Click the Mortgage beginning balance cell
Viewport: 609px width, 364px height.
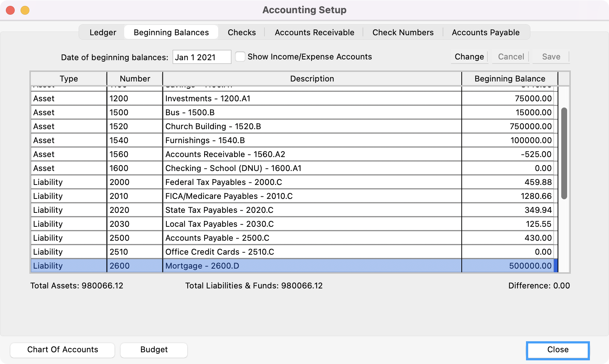click(509, 266)
